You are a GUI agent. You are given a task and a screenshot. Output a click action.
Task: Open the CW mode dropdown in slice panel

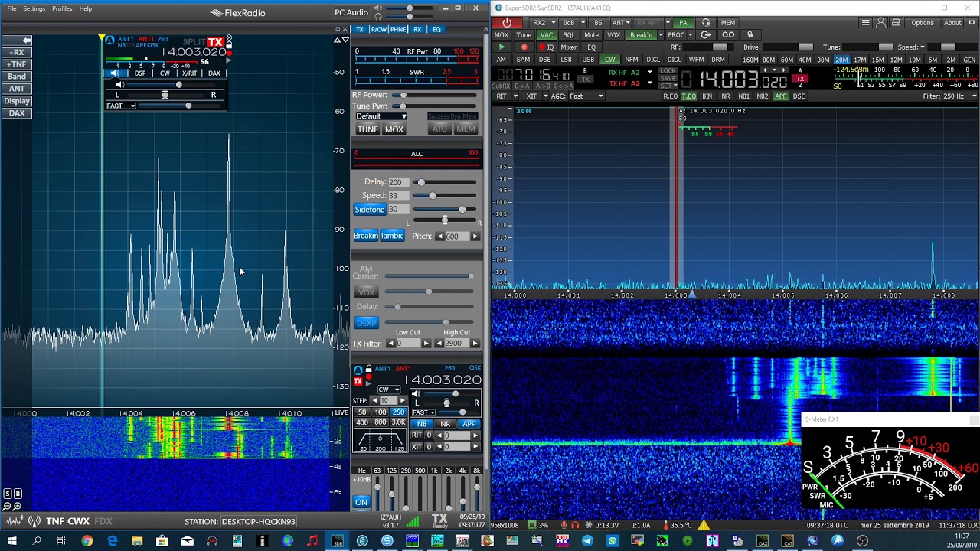[x=388, y=390]
